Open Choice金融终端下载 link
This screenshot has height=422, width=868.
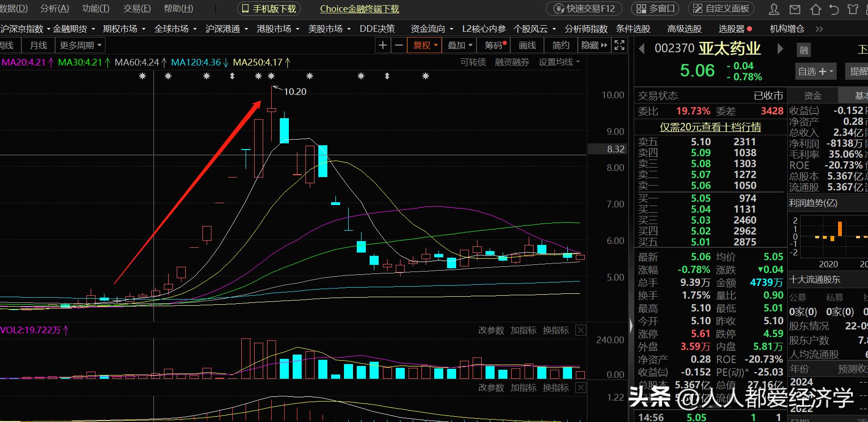pos(360,9)
